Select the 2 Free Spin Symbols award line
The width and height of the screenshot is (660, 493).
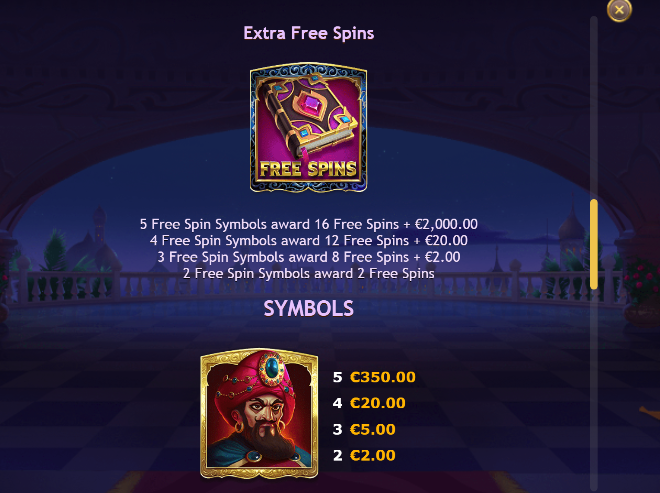(309, 274)
